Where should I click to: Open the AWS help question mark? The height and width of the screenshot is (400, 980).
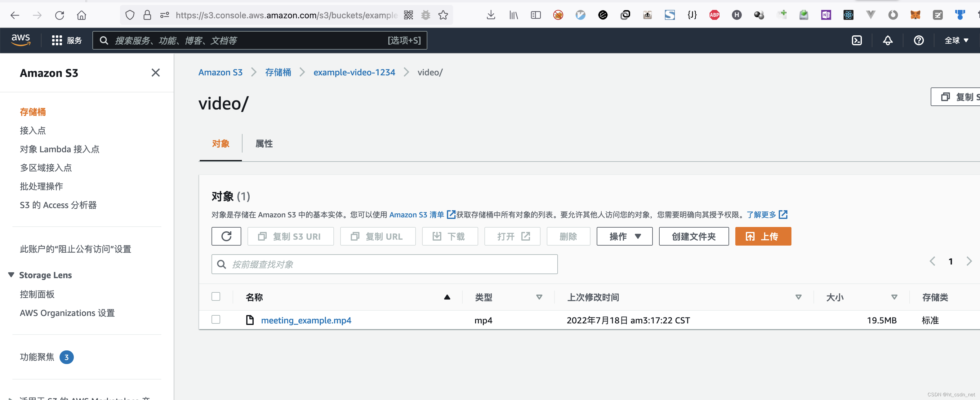[x=919, y=40]
